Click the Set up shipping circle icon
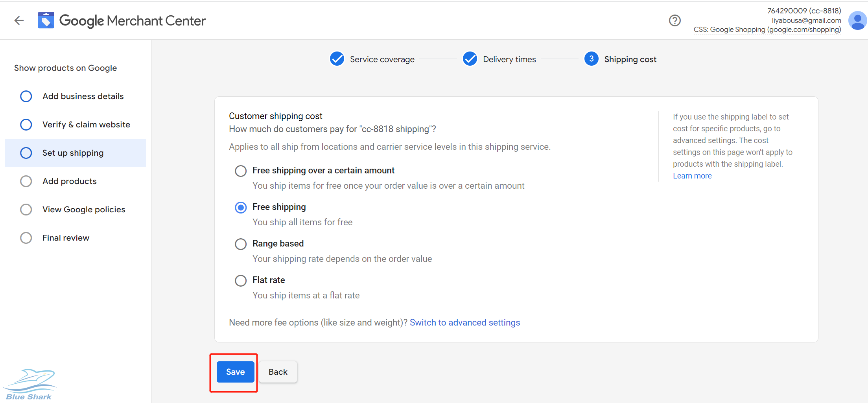The image size is (868, 403). (x=26, y=153)
